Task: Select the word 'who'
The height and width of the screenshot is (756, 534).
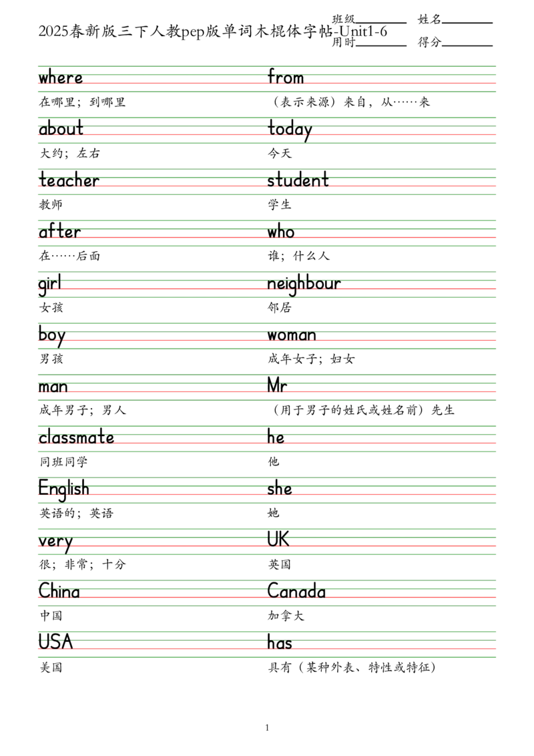Action: coord(280,232)
